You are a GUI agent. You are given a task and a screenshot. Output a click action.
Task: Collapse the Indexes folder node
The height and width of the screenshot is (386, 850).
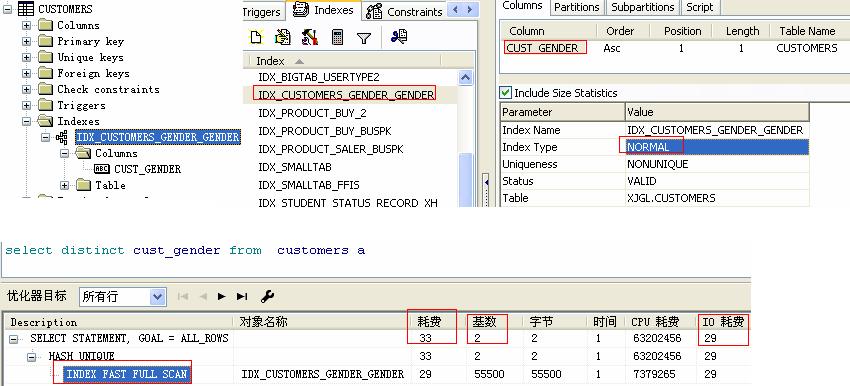tap(26, 121)
